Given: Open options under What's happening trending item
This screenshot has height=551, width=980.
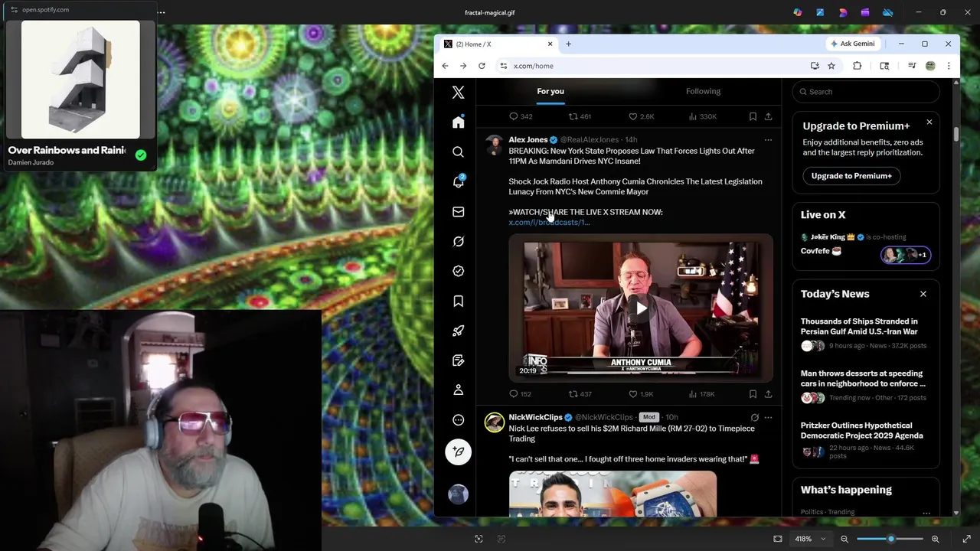Looking at the screenshot, I should coord(926,512).
